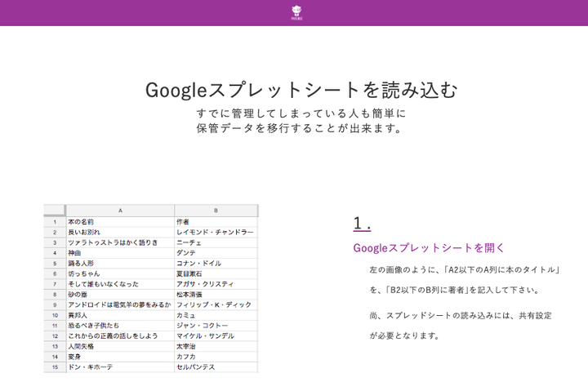Image resolution: width=588 pixels, height=391 pixels.
Task: Click the subtitle line 'すでに管理してしまっている人も簡単に'
Action: point(301,113)
